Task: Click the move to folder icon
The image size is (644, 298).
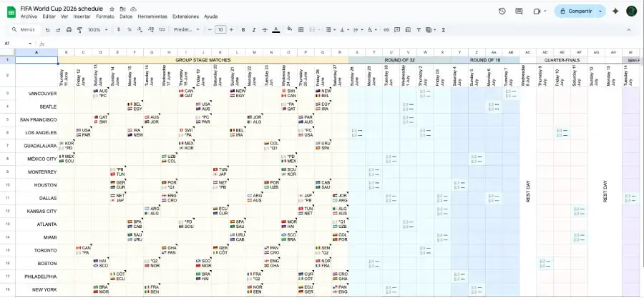Action: tap(123, 9)
